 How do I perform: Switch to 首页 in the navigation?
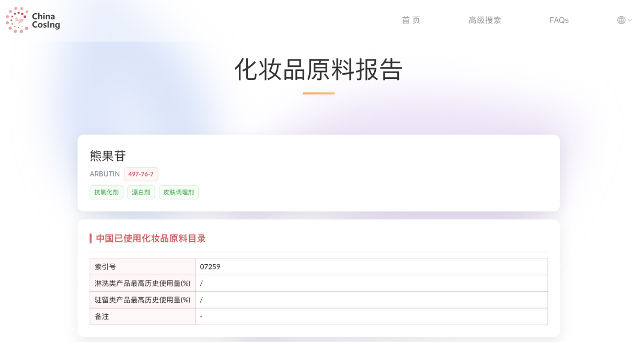pyautogui.click(x=411, y=20)
